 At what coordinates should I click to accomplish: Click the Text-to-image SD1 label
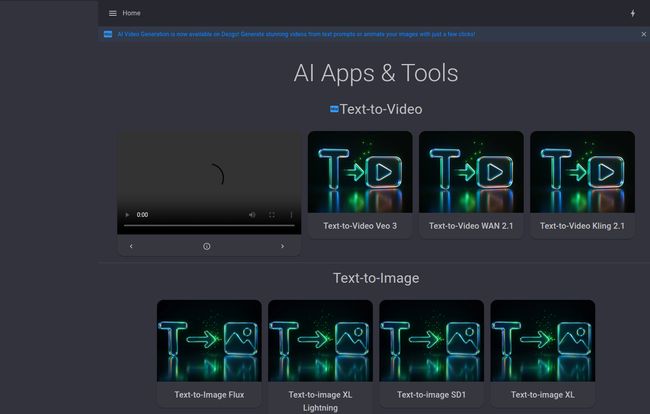(x=431, y=395)
